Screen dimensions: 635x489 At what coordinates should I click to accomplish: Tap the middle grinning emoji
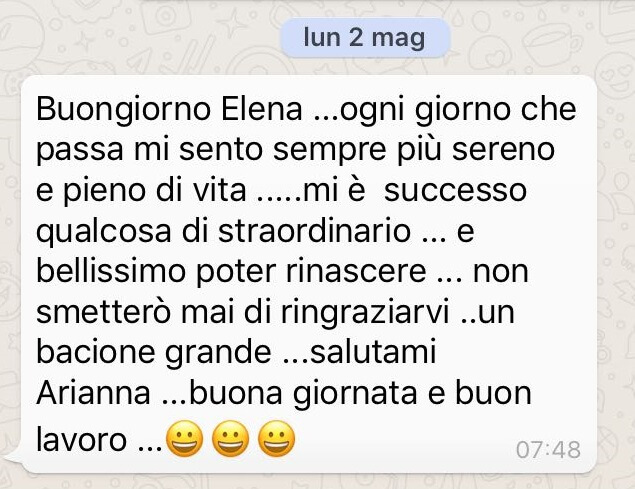pos(230,438)
